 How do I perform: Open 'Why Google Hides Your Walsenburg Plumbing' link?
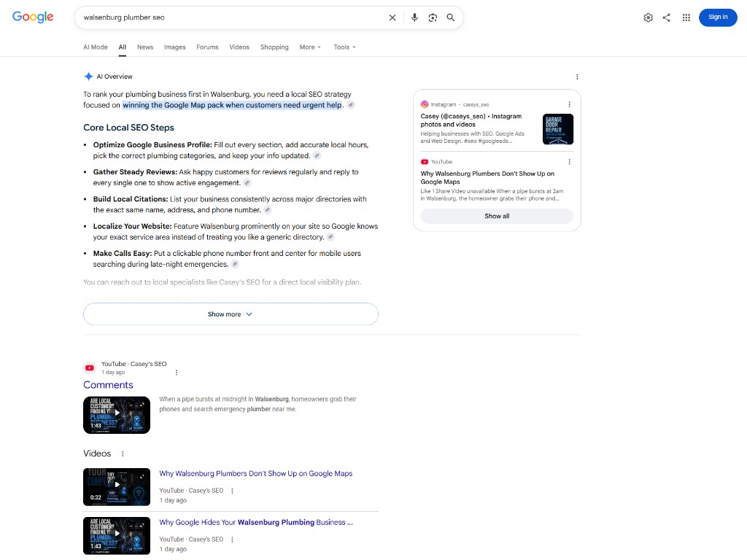pos(256,522)
